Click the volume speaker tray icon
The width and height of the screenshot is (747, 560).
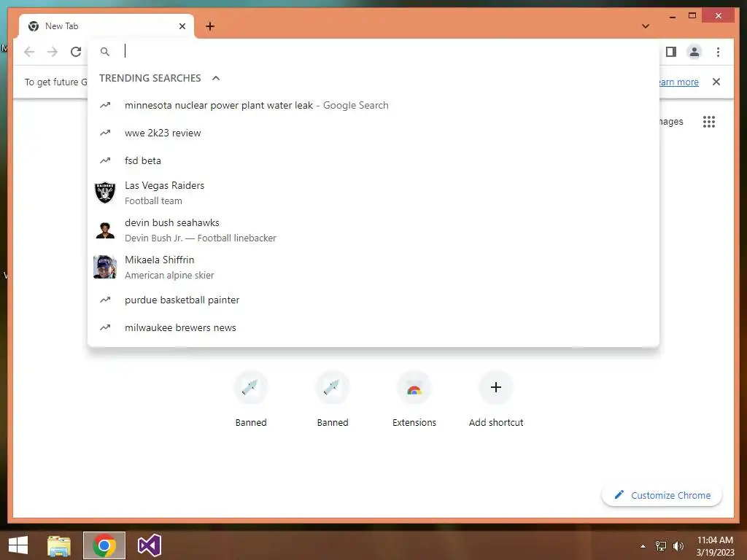click(x=678, y=546)
